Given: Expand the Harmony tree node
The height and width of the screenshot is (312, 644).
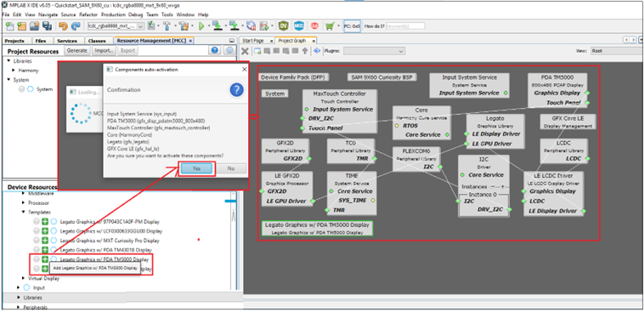Looking at the screenshot, I should tap(14, 71).
